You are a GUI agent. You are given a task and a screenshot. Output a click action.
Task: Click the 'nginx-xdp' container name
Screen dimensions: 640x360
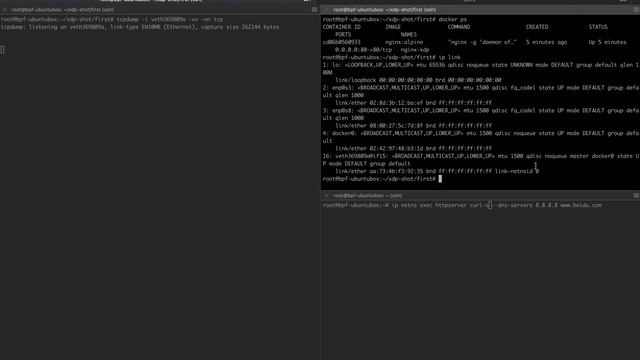[415, 50]
